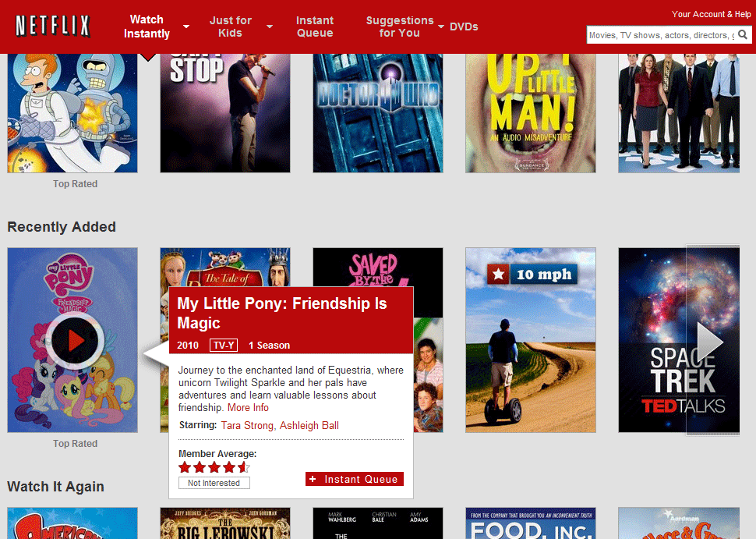Screen dimensions: 756x539
Task: Select the Futurama poster thumbnail
Action: tap(72, 113)
